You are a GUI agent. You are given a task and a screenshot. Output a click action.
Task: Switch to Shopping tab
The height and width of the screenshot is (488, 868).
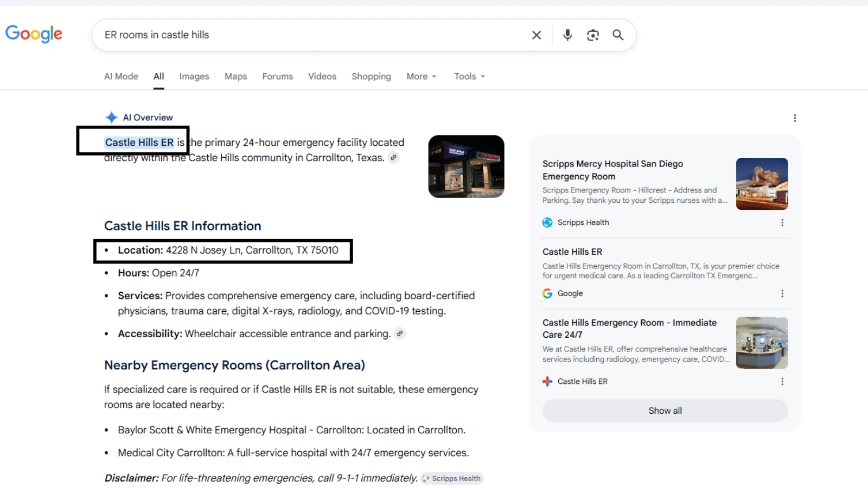tap(371, 76)
